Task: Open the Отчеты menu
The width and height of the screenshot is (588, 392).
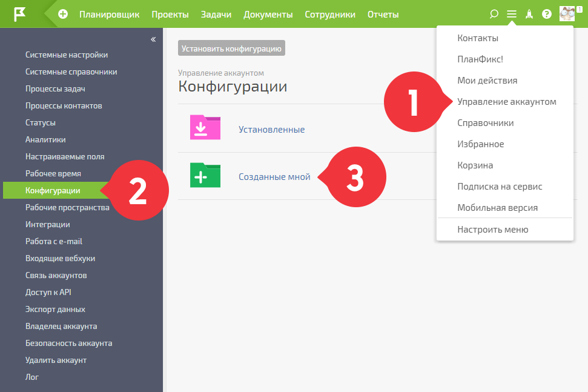Action: tap(383, 15)
